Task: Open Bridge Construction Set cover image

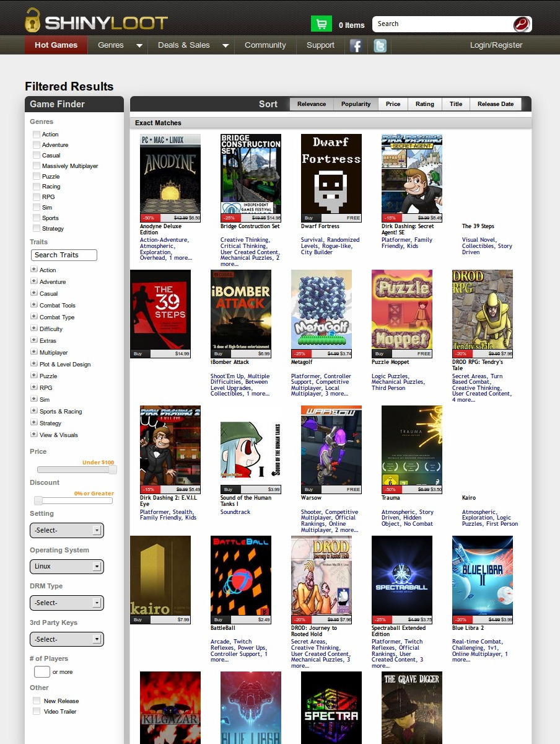Action: pyautogui.click(x=251, y=174)
